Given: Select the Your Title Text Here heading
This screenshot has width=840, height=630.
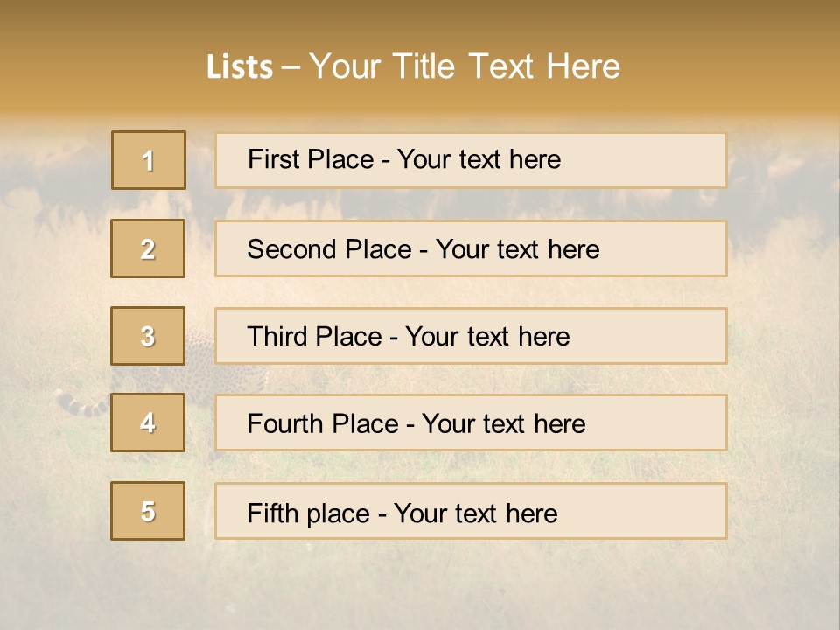Looking at the screenshot, I should coord(465,66).
